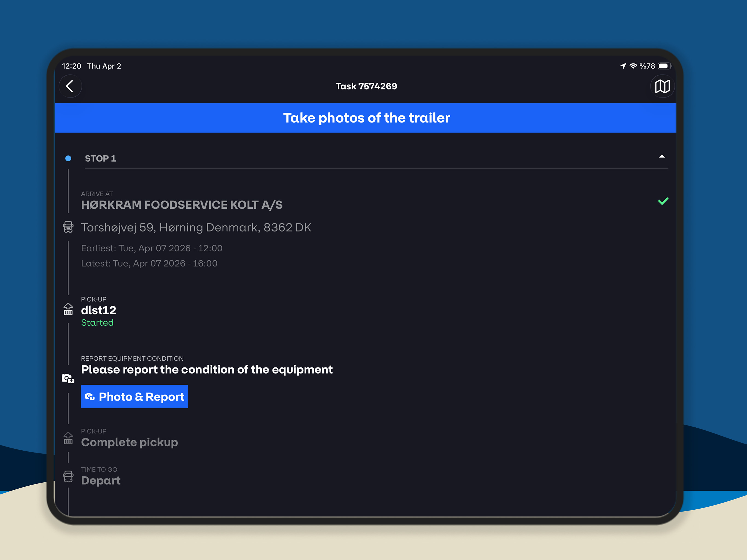The image size is (747, 560).
Task: Click the truck icon beside Depart
Action: (x=68, y=477)
